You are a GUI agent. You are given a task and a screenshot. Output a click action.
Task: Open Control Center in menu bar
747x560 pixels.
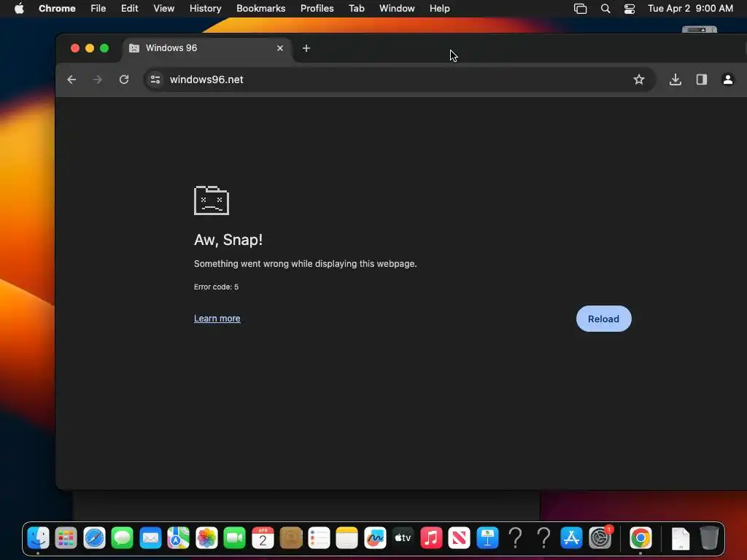[x=630, y=9]
